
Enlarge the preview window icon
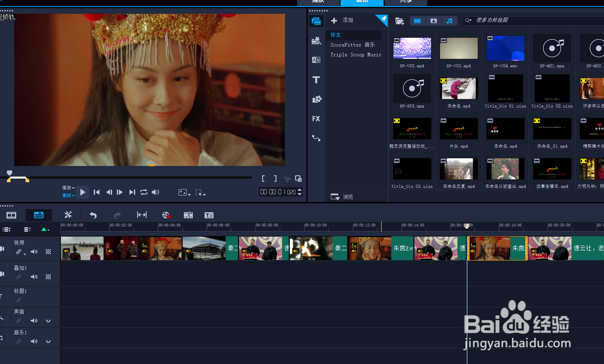pos(298,179)
